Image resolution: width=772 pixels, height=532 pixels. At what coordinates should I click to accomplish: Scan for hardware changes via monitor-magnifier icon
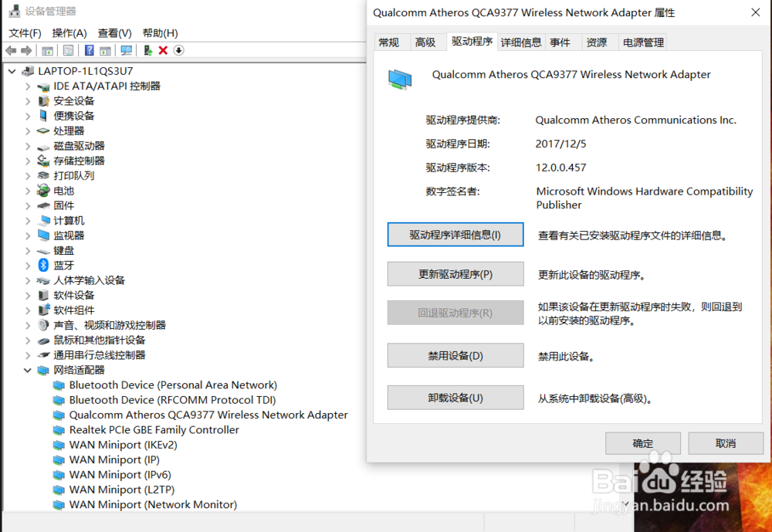[126, 50]
